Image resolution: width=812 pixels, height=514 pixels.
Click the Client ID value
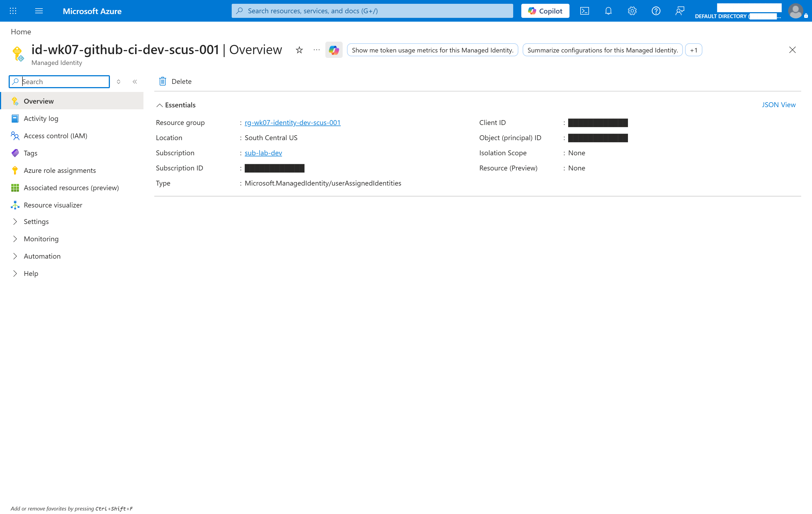(x=598, y=123)
